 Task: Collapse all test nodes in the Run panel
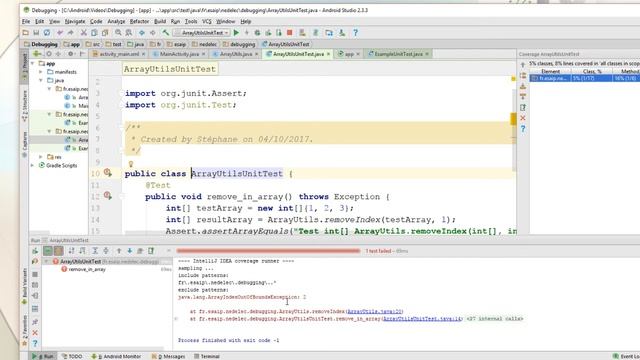[106, 251]
